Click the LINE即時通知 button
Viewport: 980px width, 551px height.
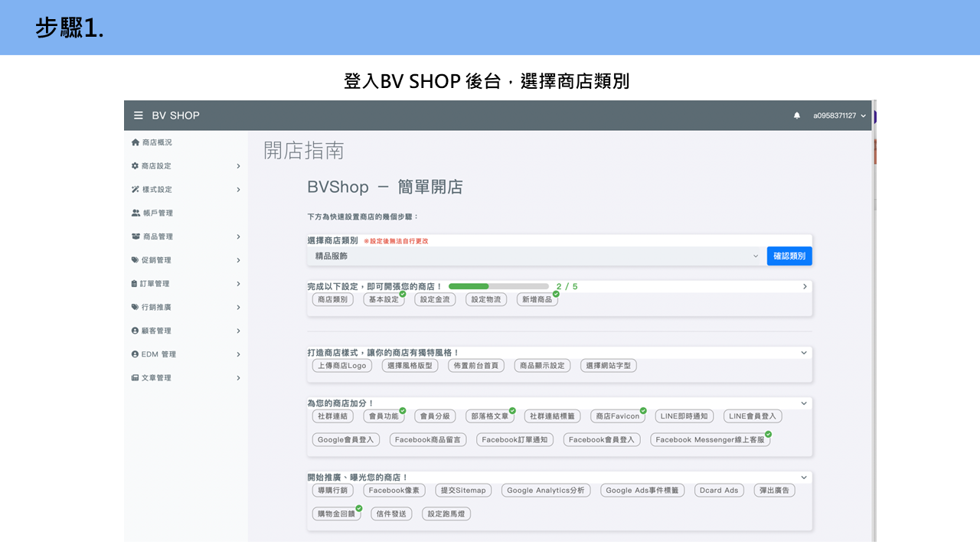684,416
